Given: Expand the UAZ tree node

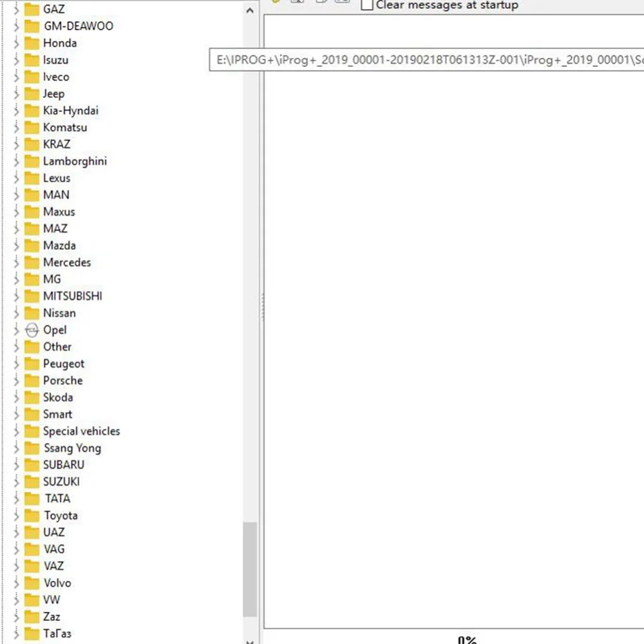Looking at the screenshot, I should coord(16,533).
